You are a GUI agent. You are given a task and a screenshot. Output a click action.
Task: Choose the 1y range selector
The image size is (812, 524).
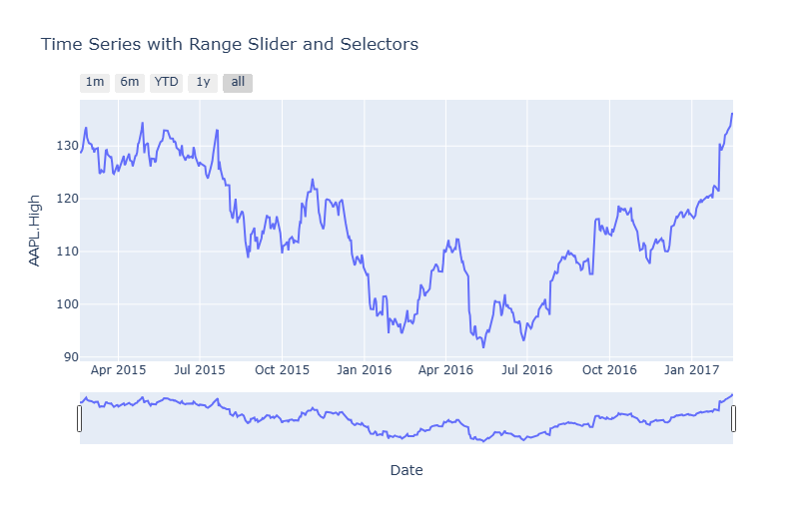[x=203, y=83]
